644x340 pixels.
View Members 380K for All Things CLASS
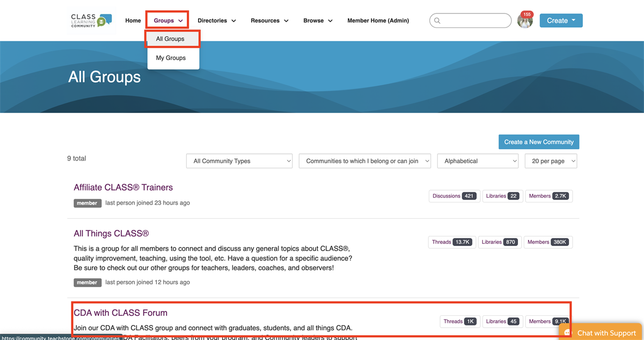tap(548, 242)
